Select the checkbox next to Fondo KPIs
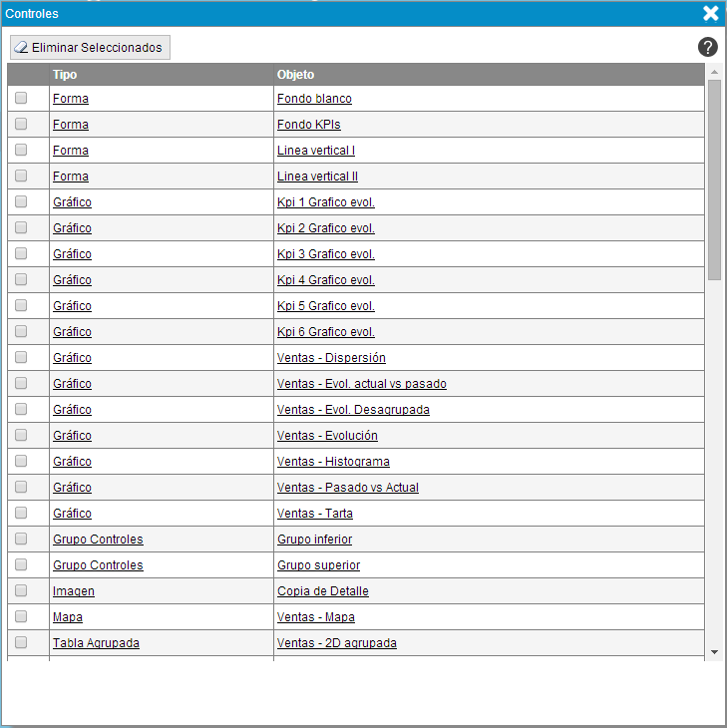 coord(21,124)
